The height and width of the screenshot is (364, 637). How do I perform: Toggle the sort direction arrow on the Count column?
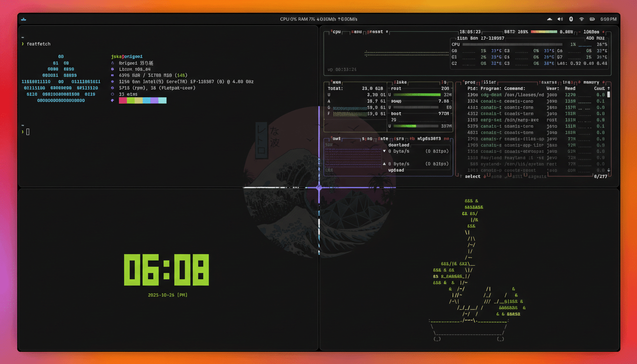[x=608, y=89]
